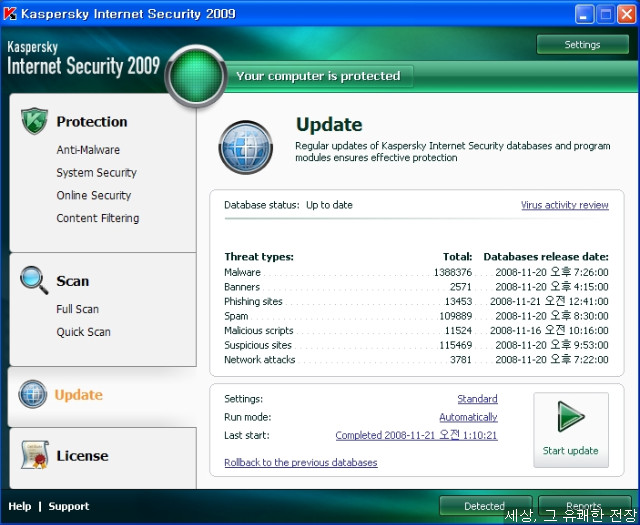Open the Settings button at top right

pos(582,44)
